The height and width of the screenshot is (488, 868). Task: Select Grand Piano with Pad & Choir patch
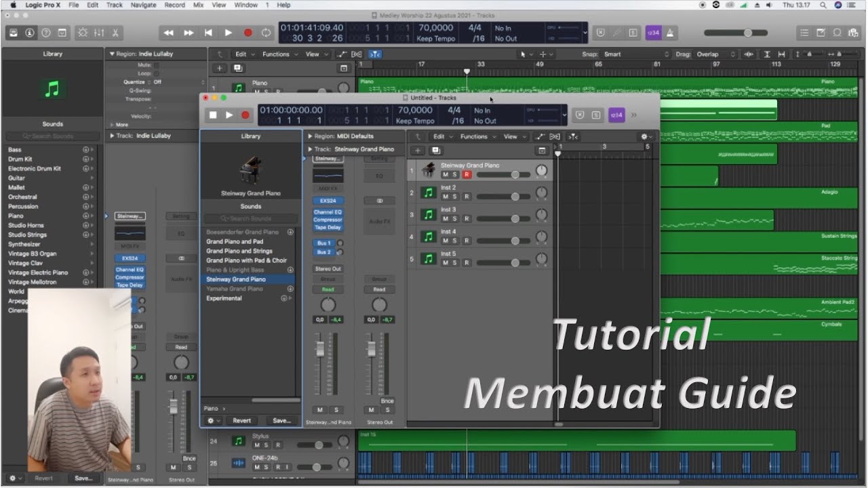[246, 260]
